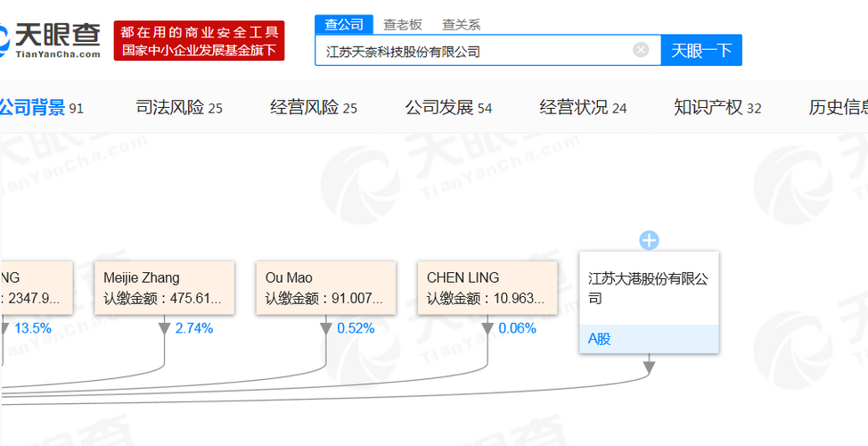868x446 pixels.
Task: Click the 13.5% shareholding percentage
Action: tap(33, 328)
